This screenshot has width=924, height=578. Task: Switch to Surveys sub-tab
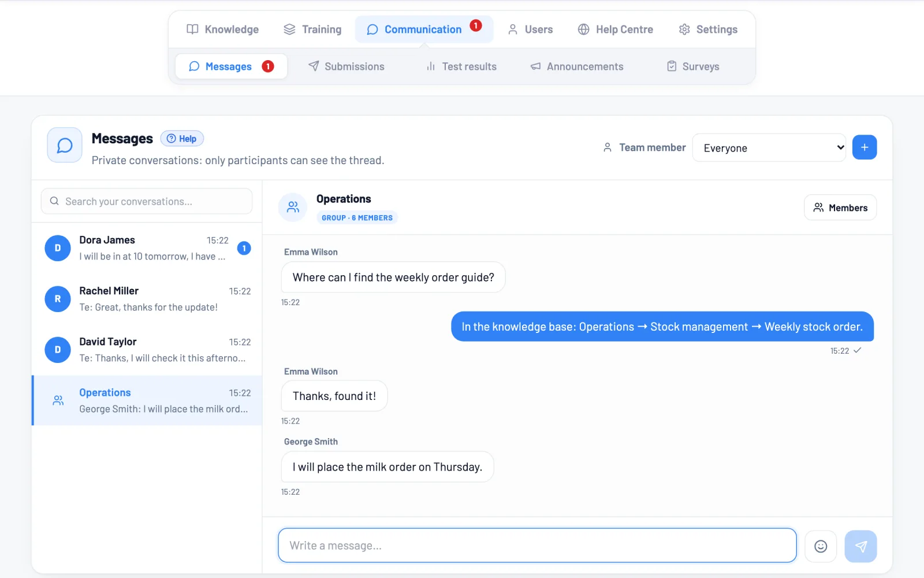(693, 66)
